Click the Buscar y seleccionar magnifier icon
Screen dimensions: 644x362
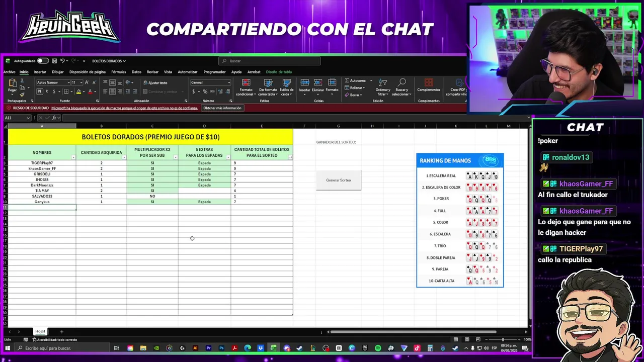point(402,86)
